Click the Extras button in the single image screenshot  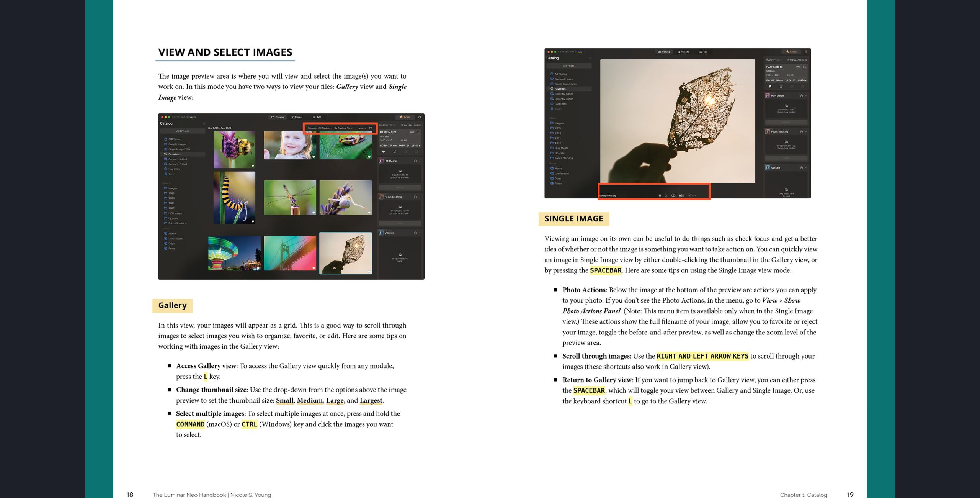point(791,52)
